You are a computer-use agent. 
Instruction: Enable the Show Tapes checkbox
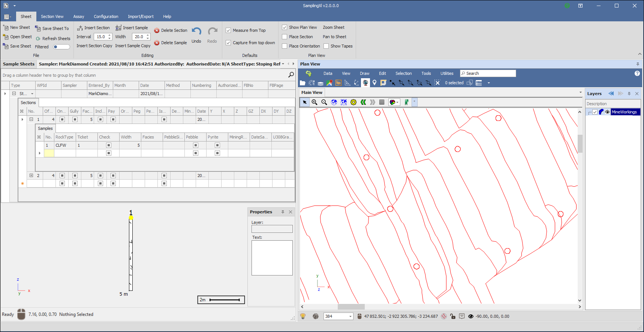326,46
